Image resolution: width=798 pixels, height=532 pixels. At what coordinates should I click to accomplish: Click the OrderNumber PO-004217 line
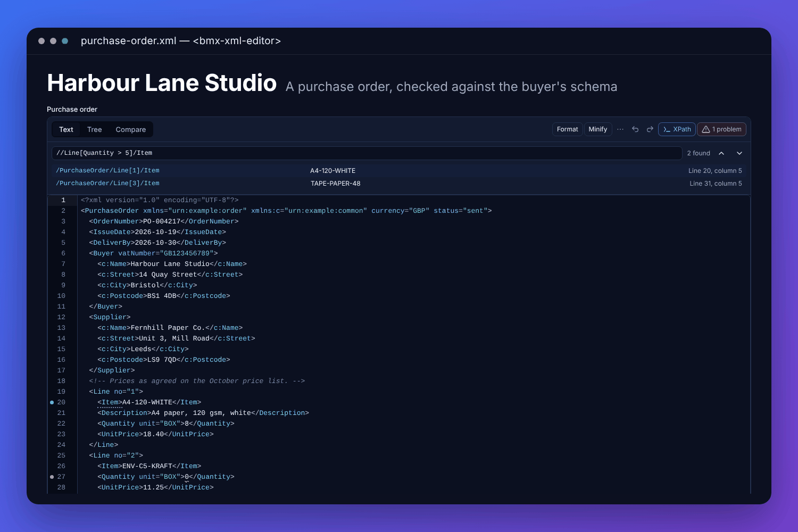(x=164, y=221)
